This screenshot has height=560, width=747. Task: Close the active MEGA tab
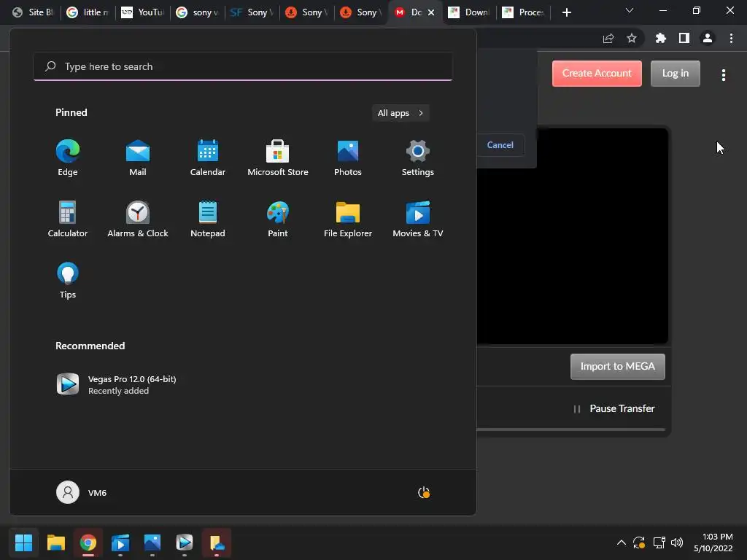pyautogui.click(x=431, y=12)
